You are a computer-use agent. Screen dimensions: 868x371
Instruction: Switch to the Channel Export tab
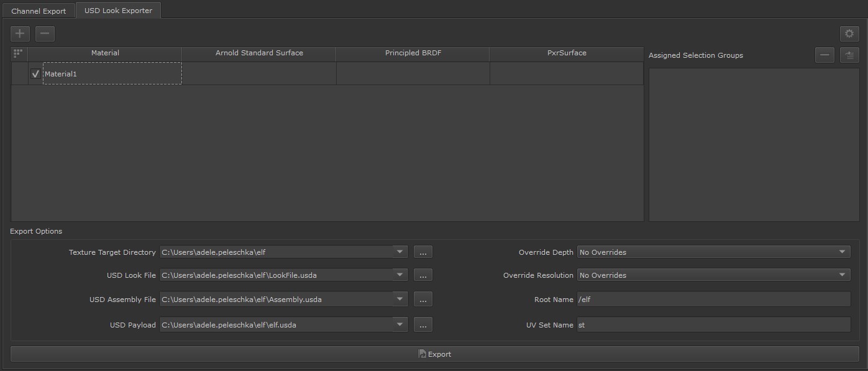tap(39, 11)
